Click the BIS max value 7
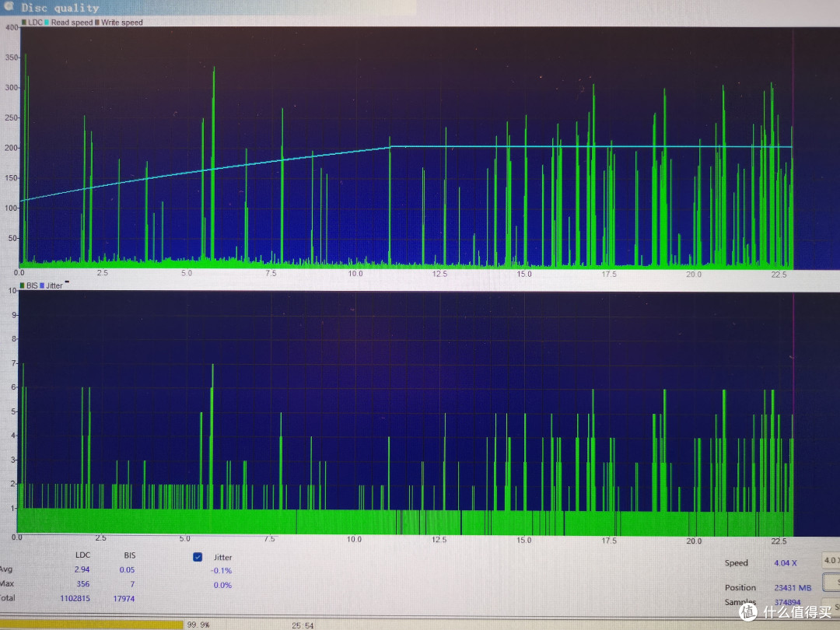 [132, 584]
